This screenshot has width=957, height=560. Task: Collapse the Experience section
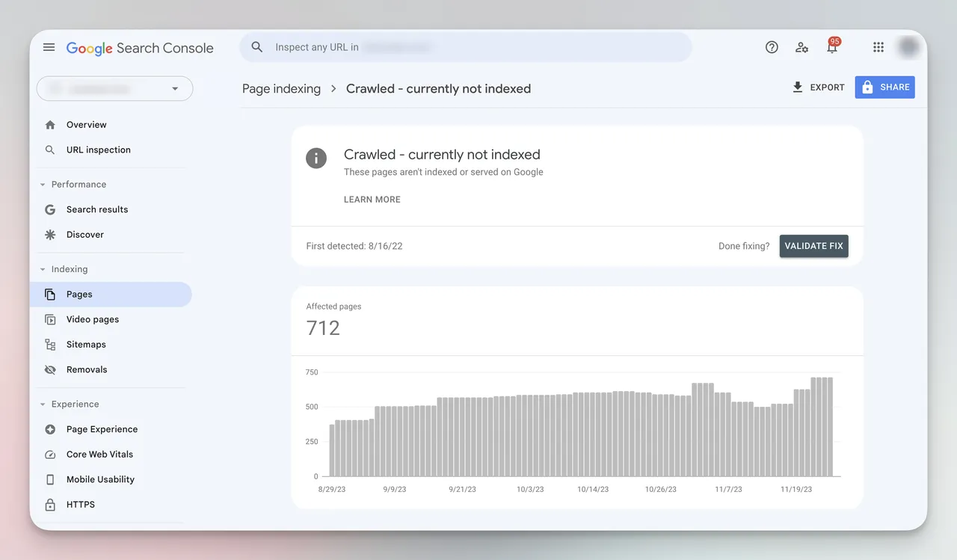pos(43,404)
